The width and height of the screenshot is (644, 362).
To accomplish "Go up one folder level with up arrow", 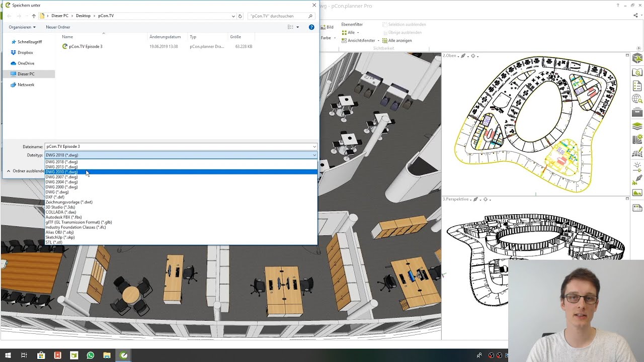I will click(x=34, y=16).
